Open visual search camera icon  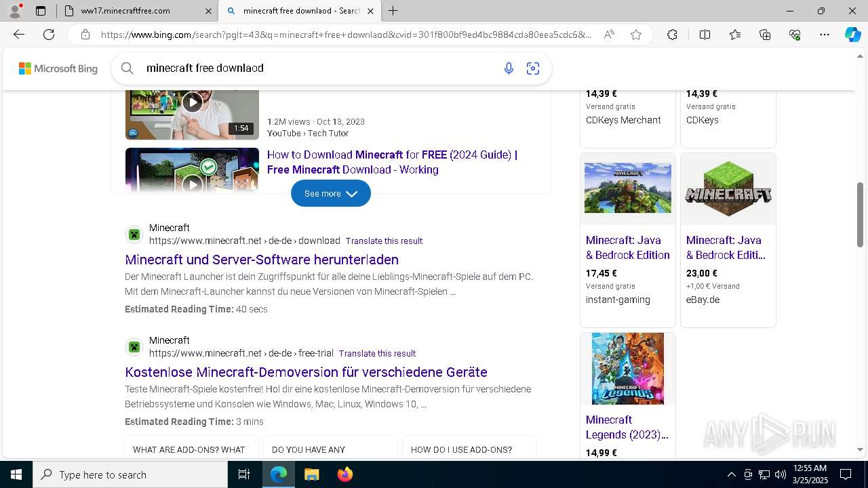tap(533, 68)
